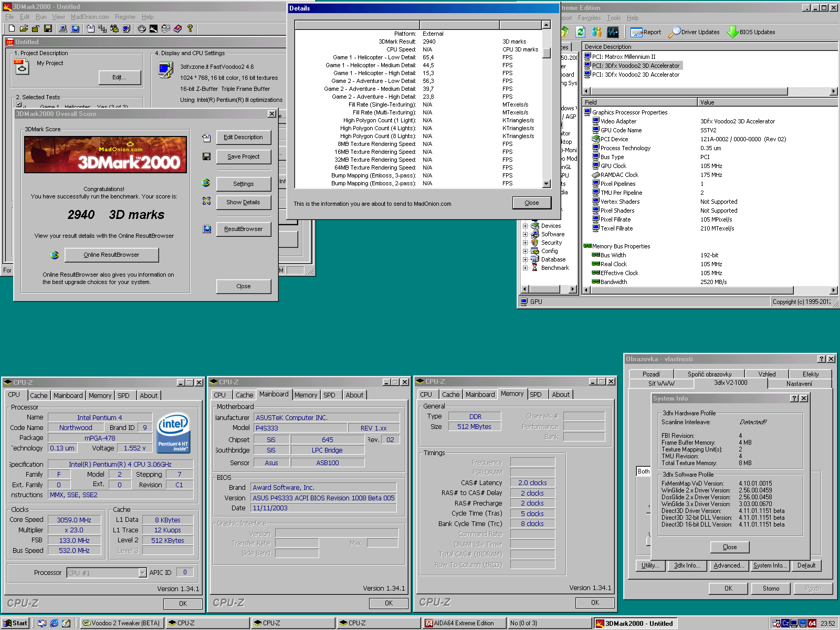Open the Tools menu in AIDA64

614,18
